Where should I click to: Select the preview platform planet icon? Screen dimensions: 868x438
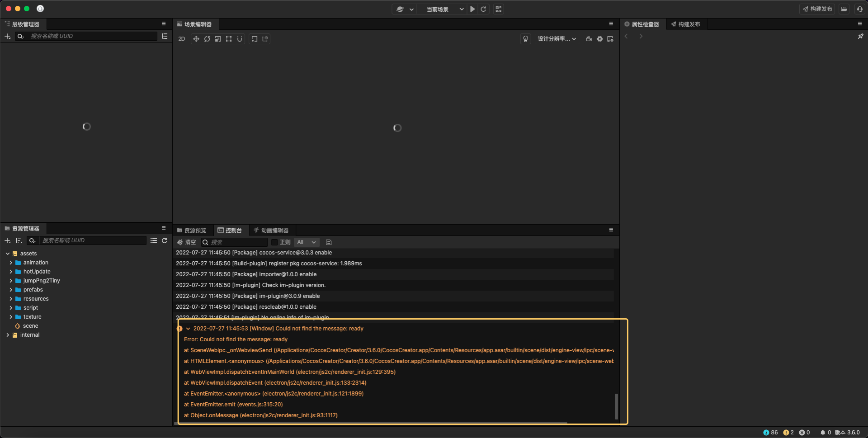tap(400, 9)
